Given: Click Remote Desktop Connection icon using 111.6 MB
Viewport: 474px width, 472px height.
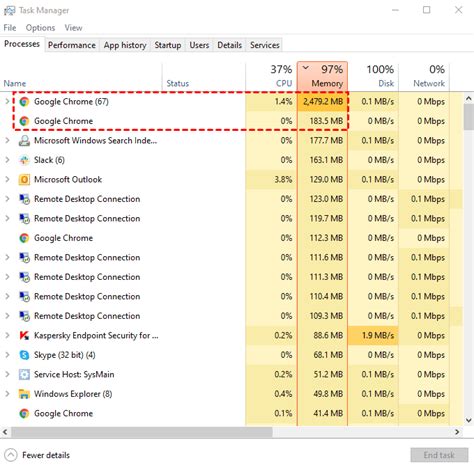Looking at the screenshot, I should (24, 258).
